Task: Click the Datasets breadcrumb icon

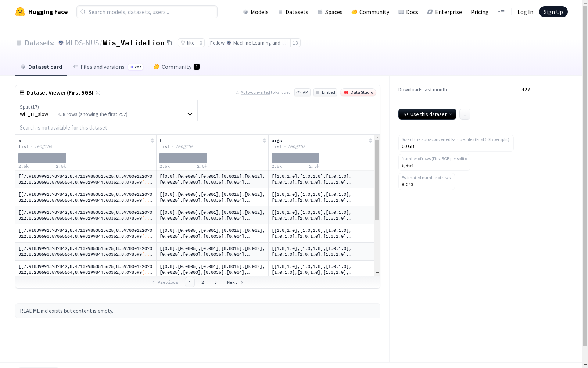Action: [19, 43]
